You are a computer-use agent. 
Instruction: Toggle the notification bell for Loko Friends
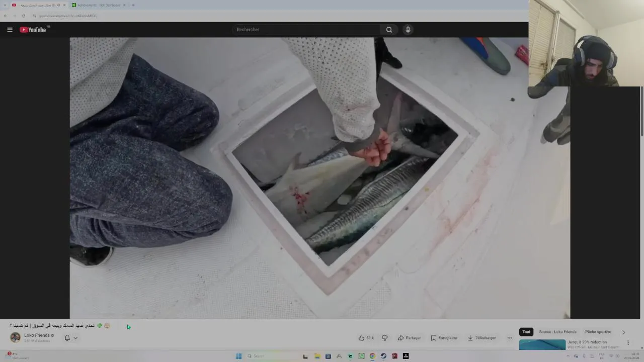pos(67,338)
